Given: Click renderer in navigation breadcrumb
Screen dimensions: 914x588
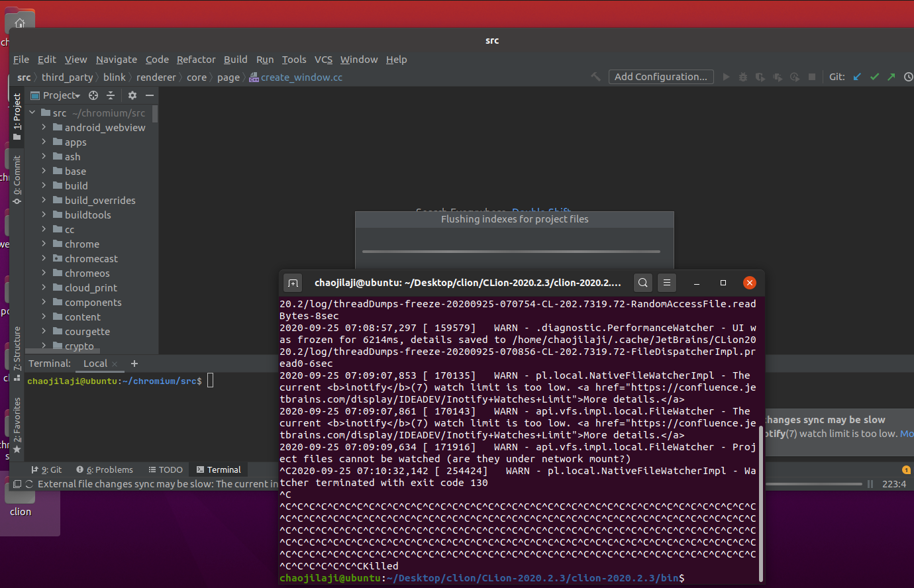Looking at the screenshot, I should [x=156, y=77].
